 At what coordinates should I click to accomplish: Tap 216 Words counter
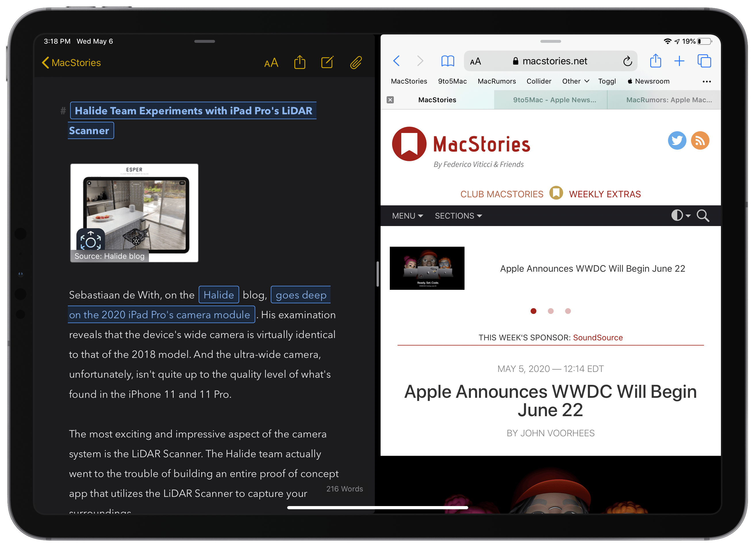point(344,489)
